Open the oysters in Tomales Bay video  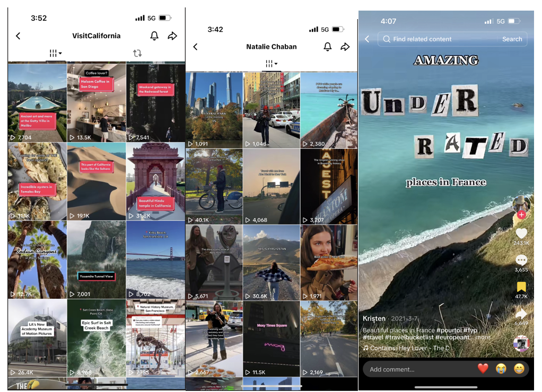pyautogui.click(x=37, y=181)
